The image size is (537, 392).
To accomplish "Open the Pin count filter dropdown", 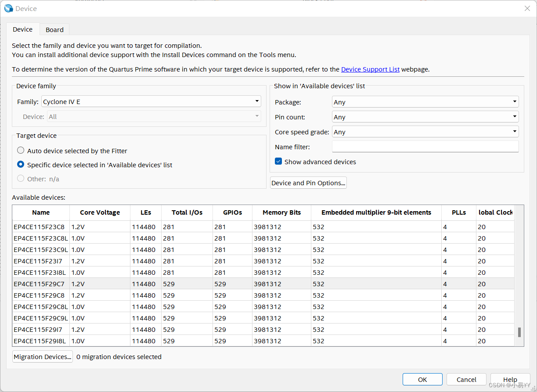I will pos(425,117).
